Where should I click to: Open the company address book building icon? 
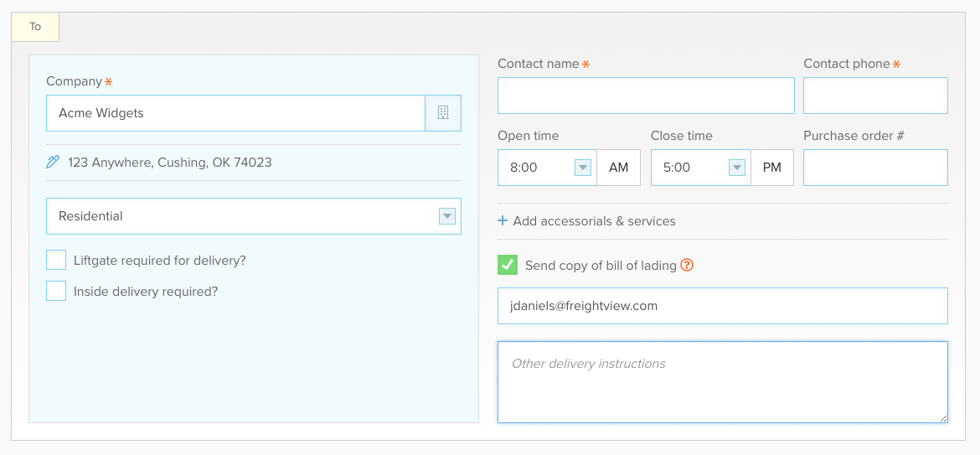click(x=443, y=113)
